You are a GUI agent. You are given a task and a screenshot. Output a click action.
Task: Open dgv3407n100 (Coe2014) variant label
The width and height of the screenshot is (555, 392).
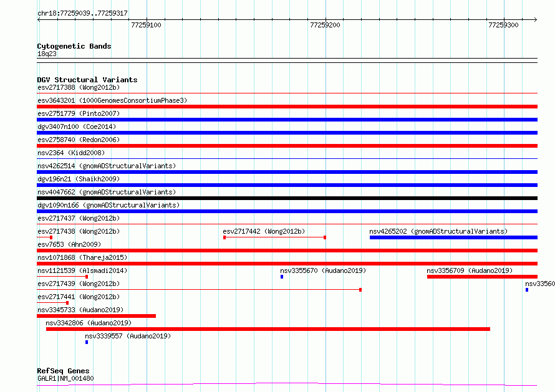(x=77, y=127)
